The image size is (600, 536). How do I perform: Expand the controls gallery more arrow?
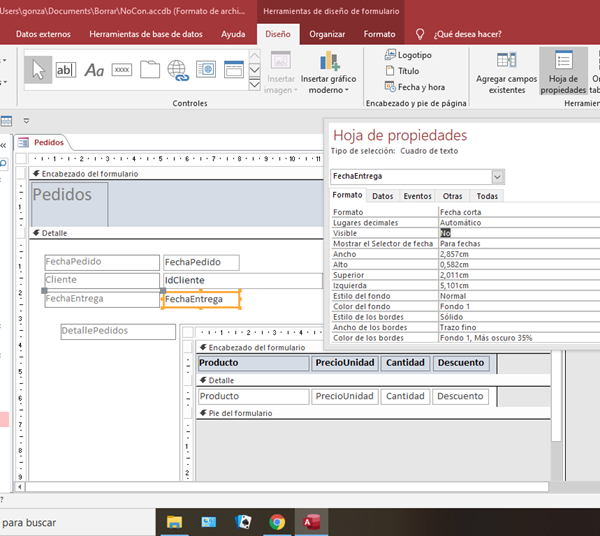(254, 84)
